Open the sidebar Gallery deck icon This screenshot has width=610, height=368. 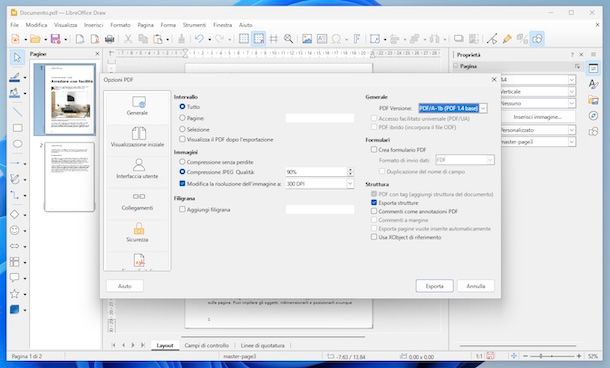click(593, 100)
